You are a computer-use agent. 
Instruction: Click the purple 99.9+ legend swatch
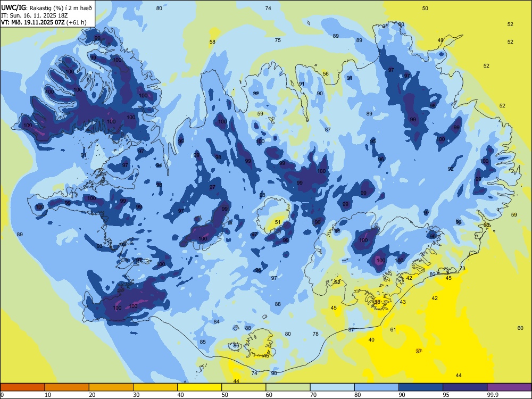(x=509, y=387)
